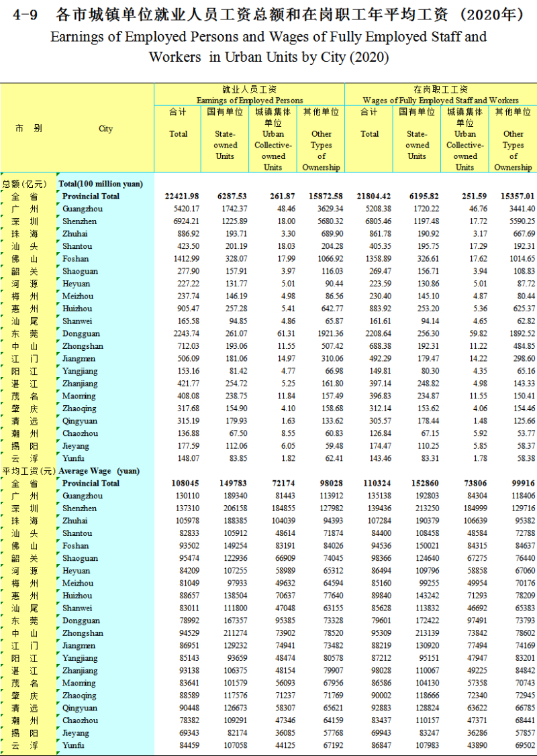The height and width of the screenshot is (756, 537).
Task: Select the Urban Collective-owned Units header under Wages
Action: (x=465, y=140)
